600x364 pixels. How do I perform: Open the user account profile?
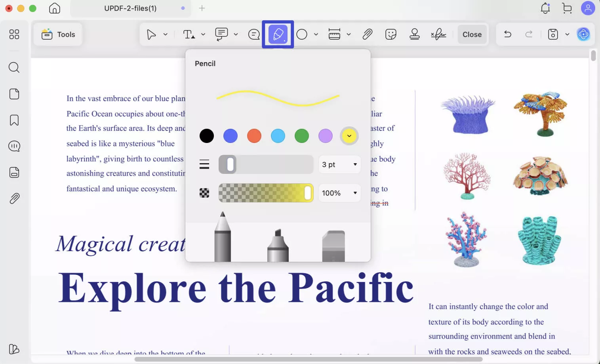point(588,8)
